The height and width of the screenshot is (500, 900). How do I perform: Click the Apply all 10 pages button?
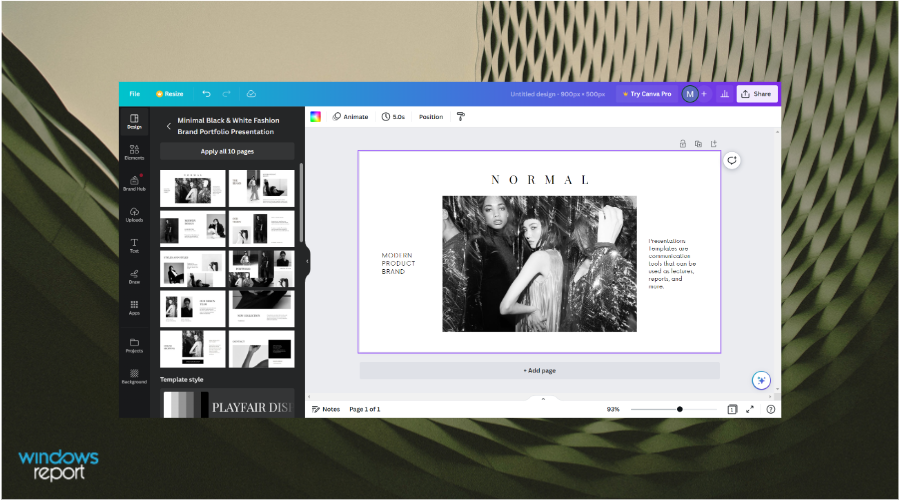[227, 152]
